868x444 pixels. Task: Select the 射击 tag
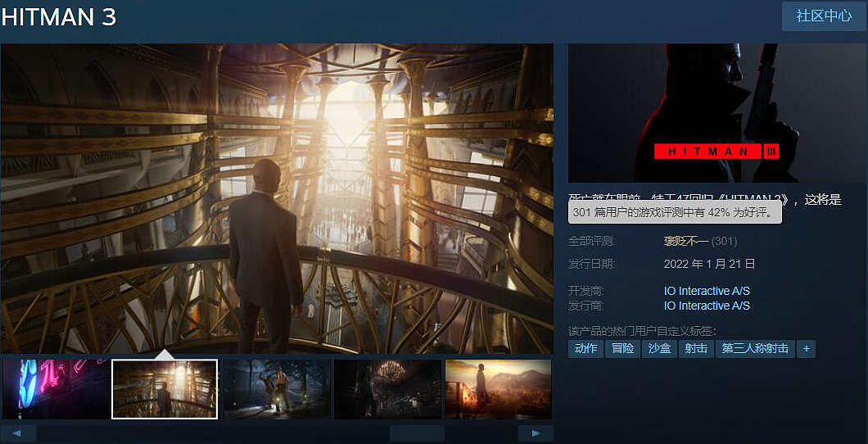pos(696,349)
